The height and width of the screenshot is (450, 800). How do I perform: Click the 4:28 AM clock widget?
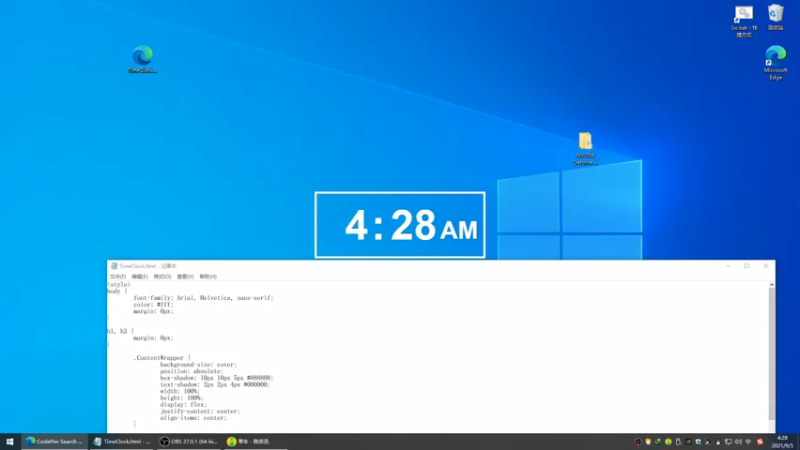(x=400, y=225)
